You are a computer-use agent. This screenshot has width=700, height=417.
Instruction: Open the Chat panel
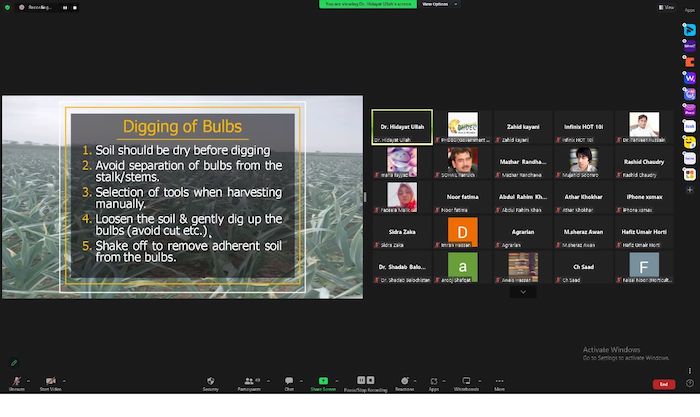pyautogui.click(x=288, y=381)
